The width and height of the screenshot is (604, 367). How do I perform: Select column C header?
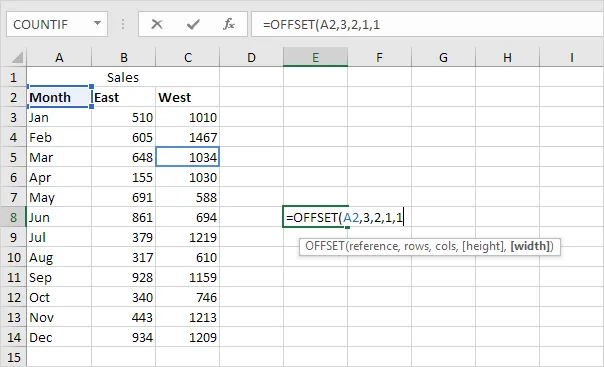(188, 57)
